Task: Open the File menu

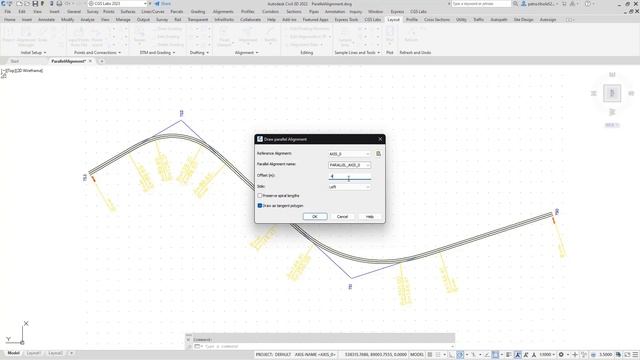Action: [8, 12]
